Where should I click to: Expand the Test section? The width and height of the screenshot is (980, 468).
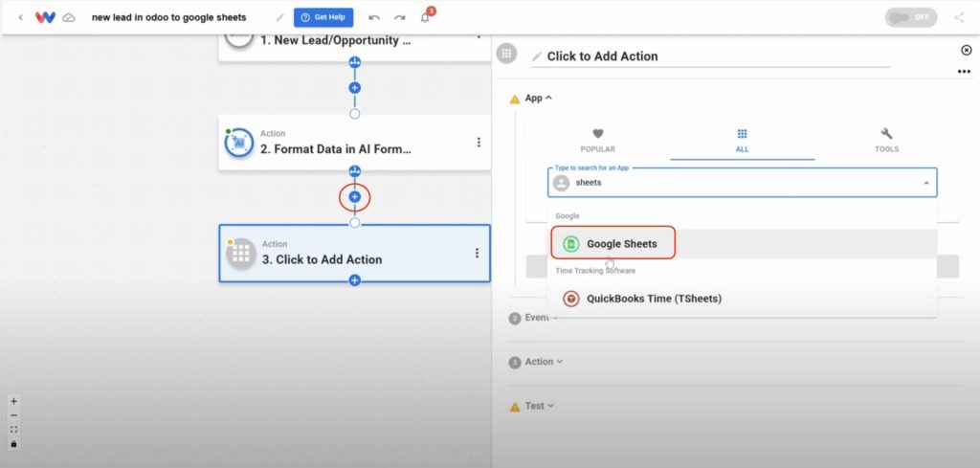pyautogui.click(x=540, y=406)
